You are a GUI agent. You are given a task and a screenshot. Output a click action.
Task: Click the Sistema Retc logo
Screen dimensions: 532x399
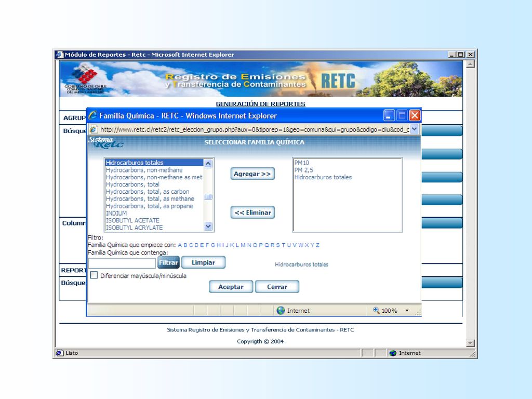(x=105, y=142)
